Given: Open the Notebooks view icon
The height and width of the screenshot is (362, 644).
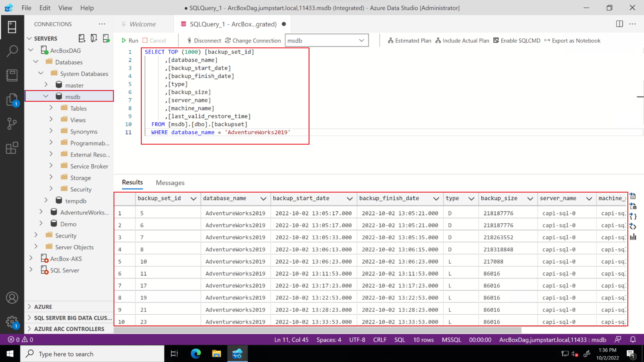Looking at the screenshot, I should click(12, 75).
